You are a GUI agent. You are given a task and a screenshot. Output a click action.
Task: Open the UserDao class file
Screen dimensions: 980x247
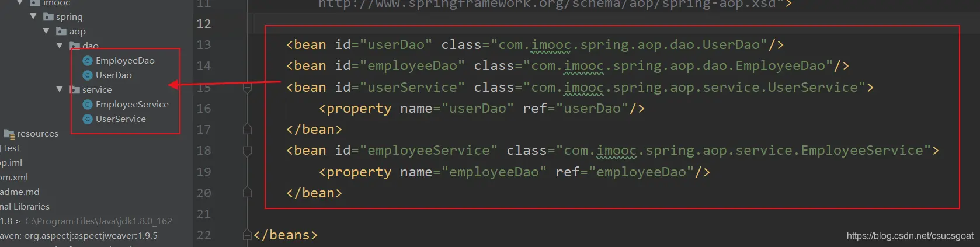pos(114,75)
